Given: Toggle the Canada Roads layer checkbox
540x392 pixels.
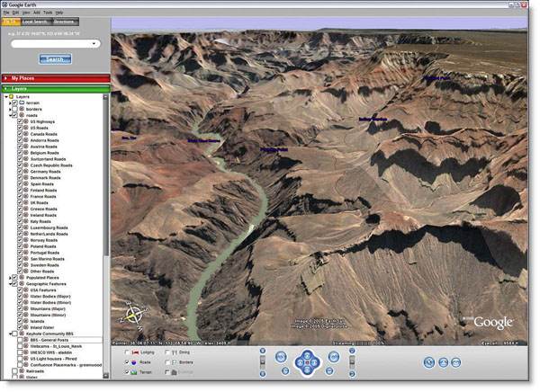Looking at the screenshot, I should pos(21,135).
